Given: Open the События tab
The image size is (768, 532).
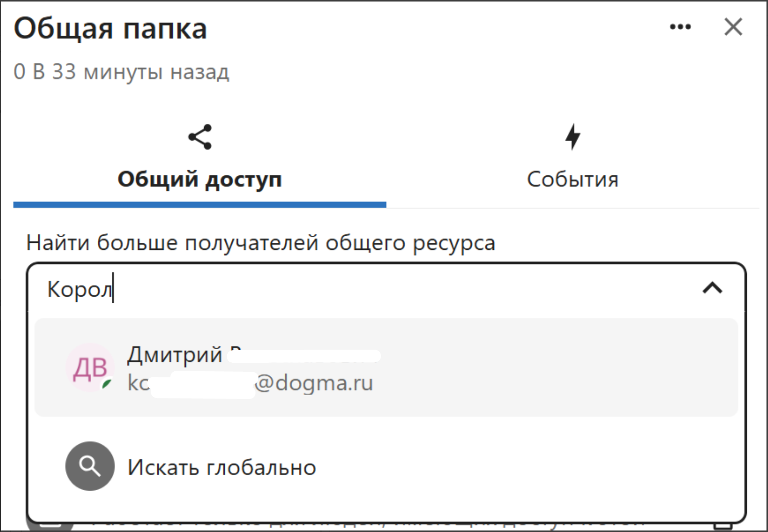Looking at the screenshot, I should (572, 179).
